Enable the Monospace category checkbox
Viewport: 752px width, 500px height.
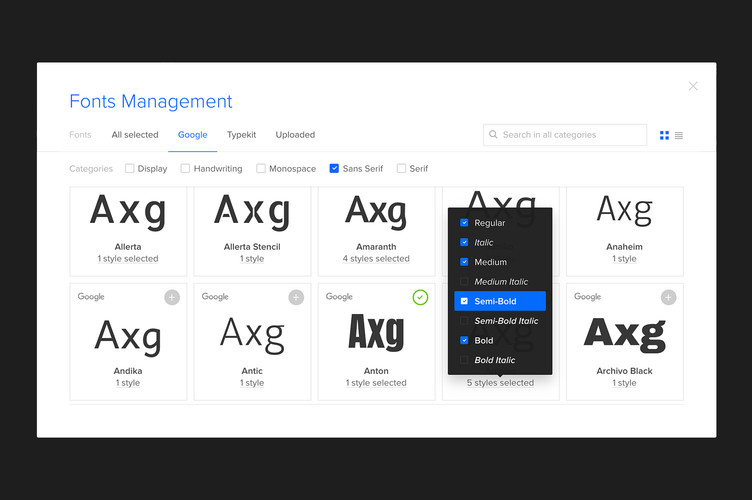pos(261,168)
